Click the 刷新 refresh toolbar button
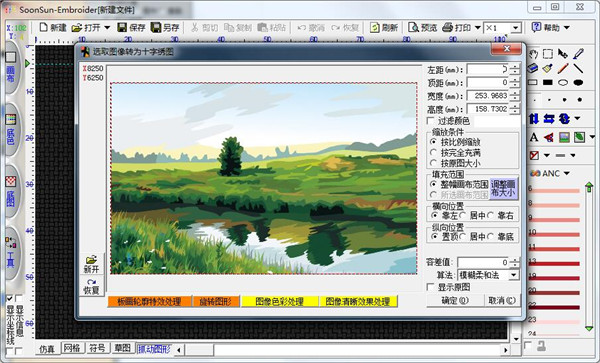Viewport: 600px width, 363px height. click(x=384, y=28)
